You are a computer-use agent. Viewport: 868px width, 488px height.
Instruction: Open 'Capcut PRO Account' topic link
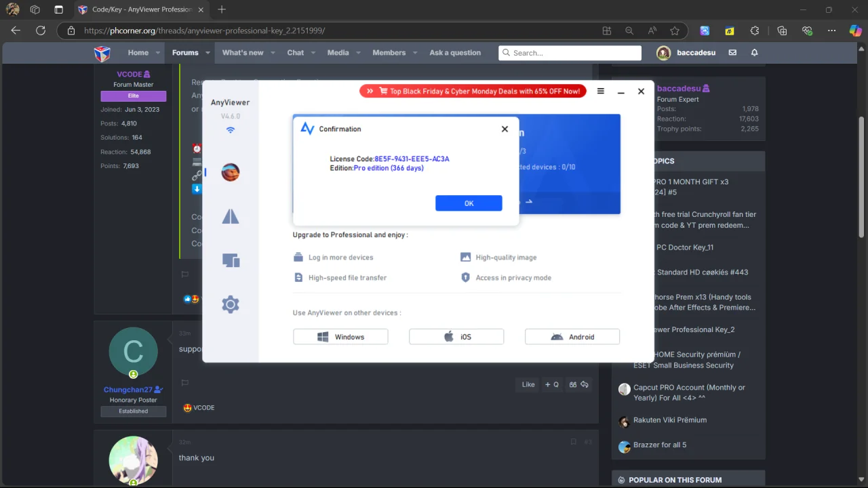click(689, 393)
